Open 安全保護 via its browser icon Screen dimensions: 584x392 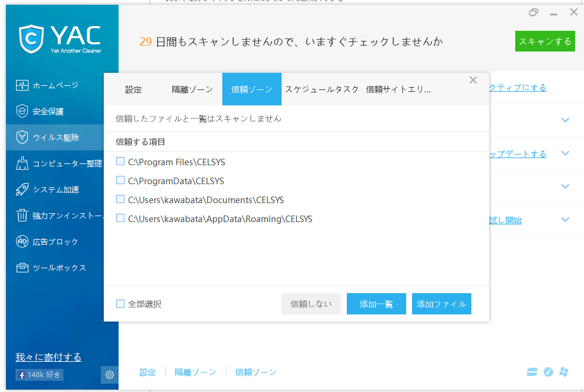[22, 111]
